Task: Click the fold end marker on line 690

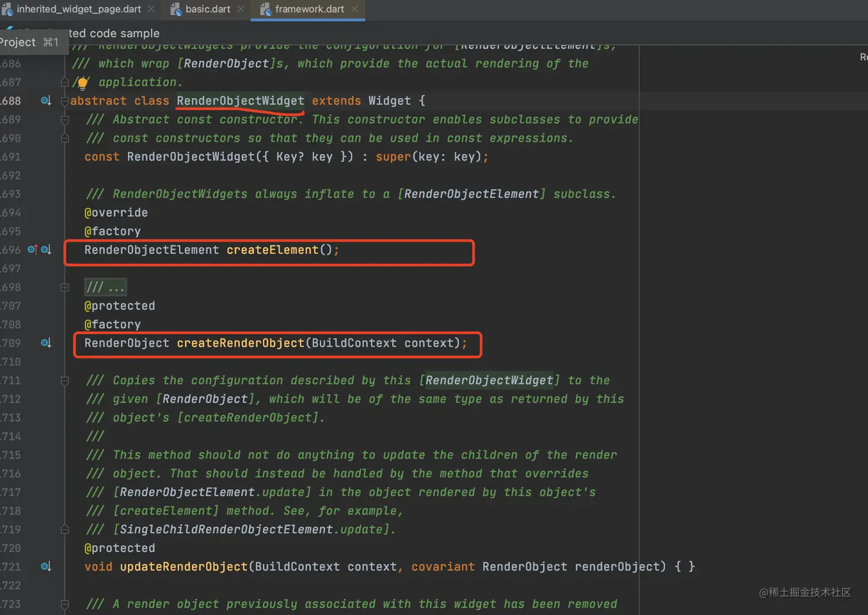Action: click(65, 138)
